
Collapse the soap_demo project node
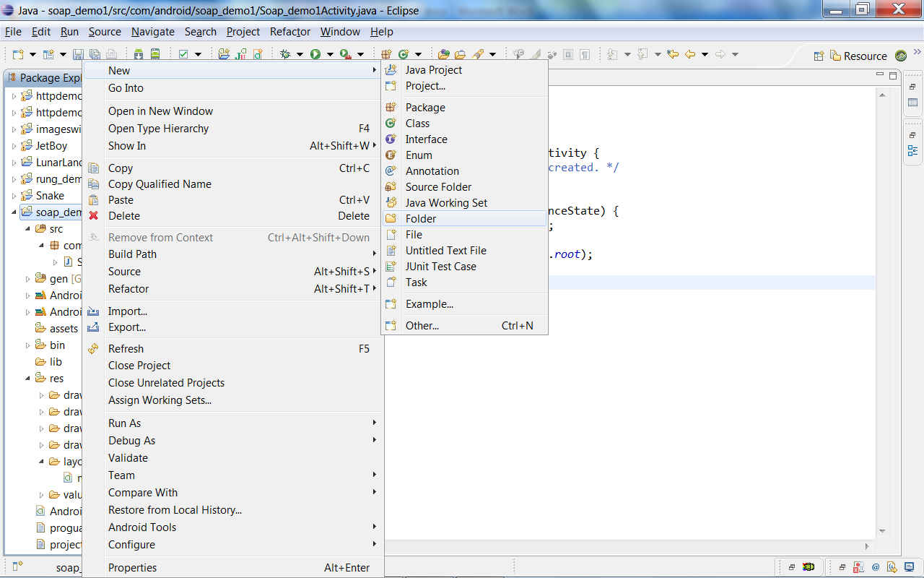[x=14, y=212]
